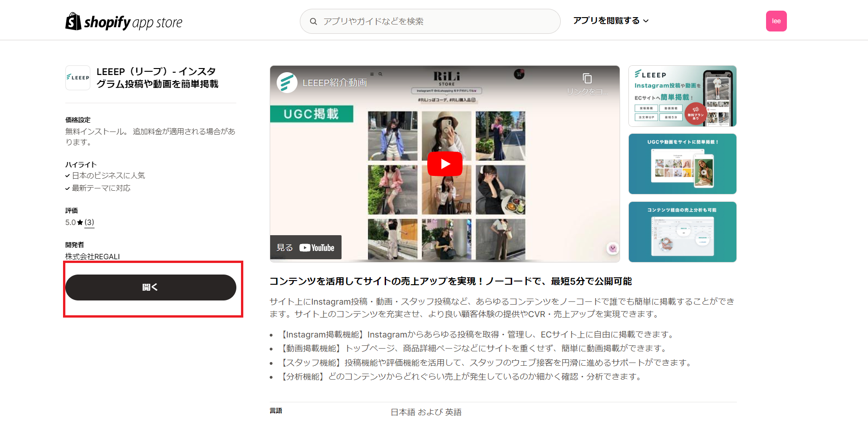Screen dimensions: 868x425
Task: Click the Shopify bag logo icon
Action: pos(73,21)
